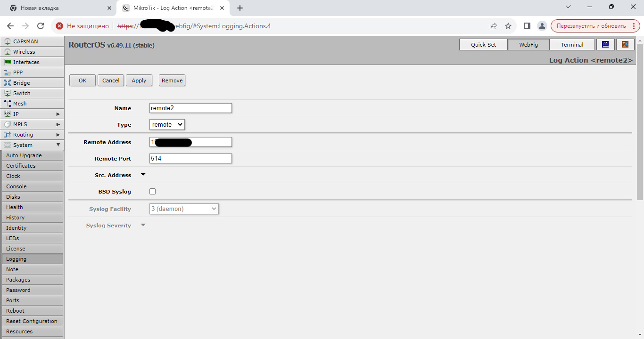
Task: Click the blue help-screen icon beside Terminal
Action: pos(605,45)
